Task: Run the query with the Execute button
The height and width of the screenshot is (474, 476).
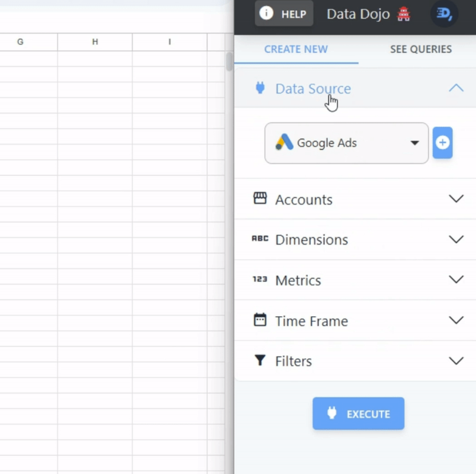Action: coord(358,413)
